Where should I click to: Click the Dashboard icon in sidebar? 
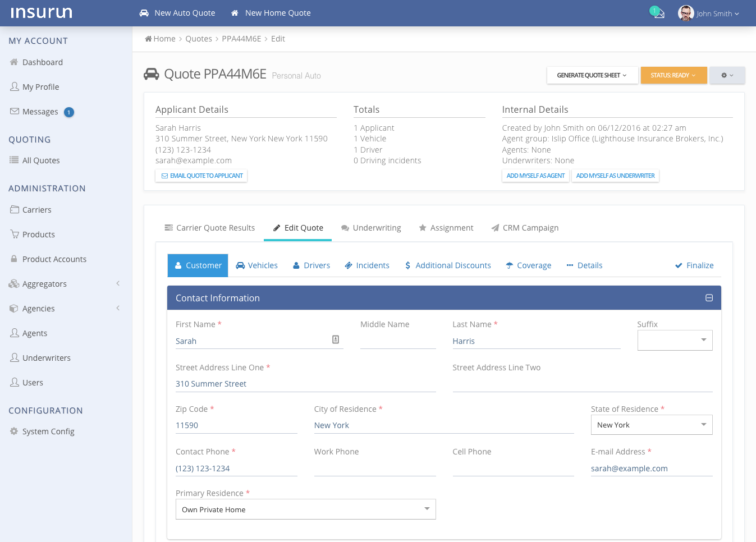[x=14, y=62]
